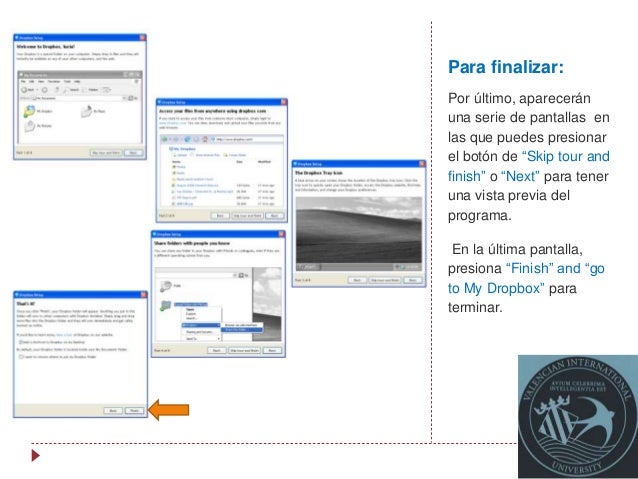Choose Share this folder in the submenu
Screen dimensions: 638x479
pos(242,330)
